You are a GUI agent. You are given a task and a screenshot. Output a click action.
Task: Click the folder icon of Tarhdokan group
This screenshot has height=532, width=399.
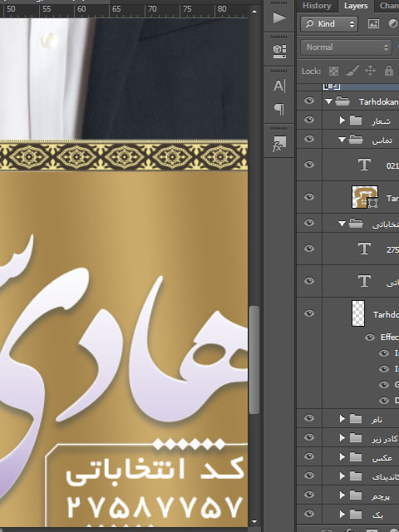(x=342, y=101)
